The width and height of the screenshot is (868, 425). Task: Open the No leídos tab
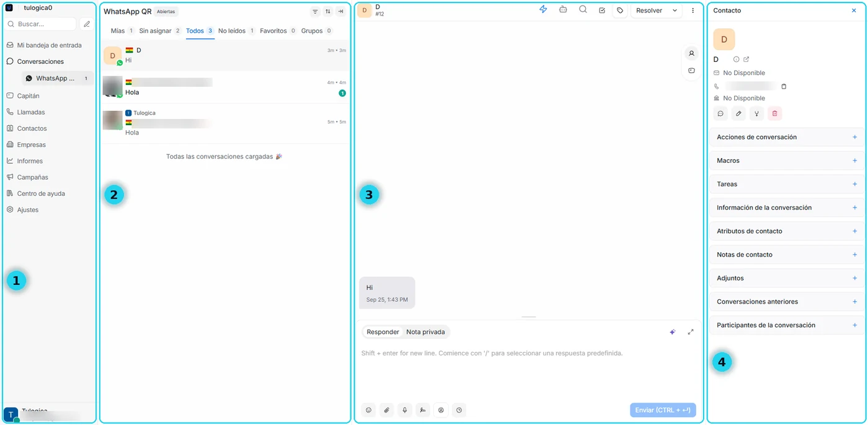pyautogui.click(x=236, y=31)
